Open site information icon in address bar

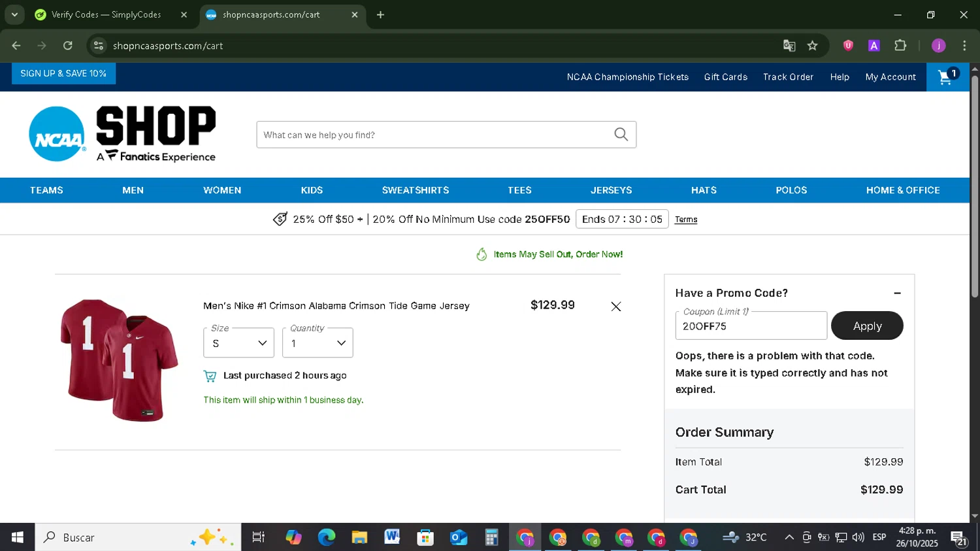[99, 46]
